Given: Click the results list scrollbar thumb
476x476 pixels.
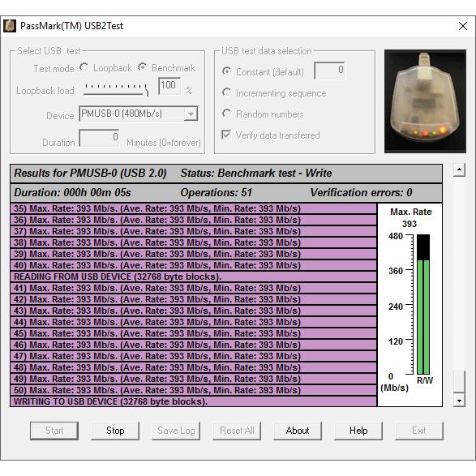Looking at the screenshot, I should [x=459, y=381].
